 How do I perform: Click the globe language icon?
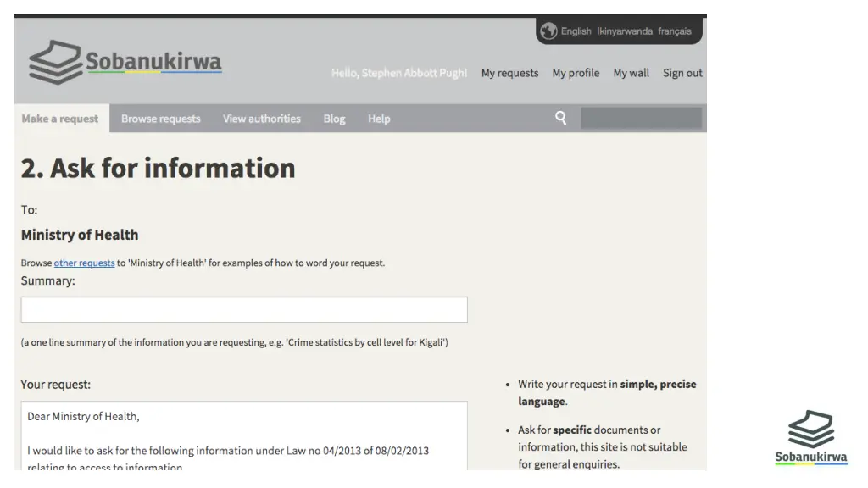click(548, 31)
